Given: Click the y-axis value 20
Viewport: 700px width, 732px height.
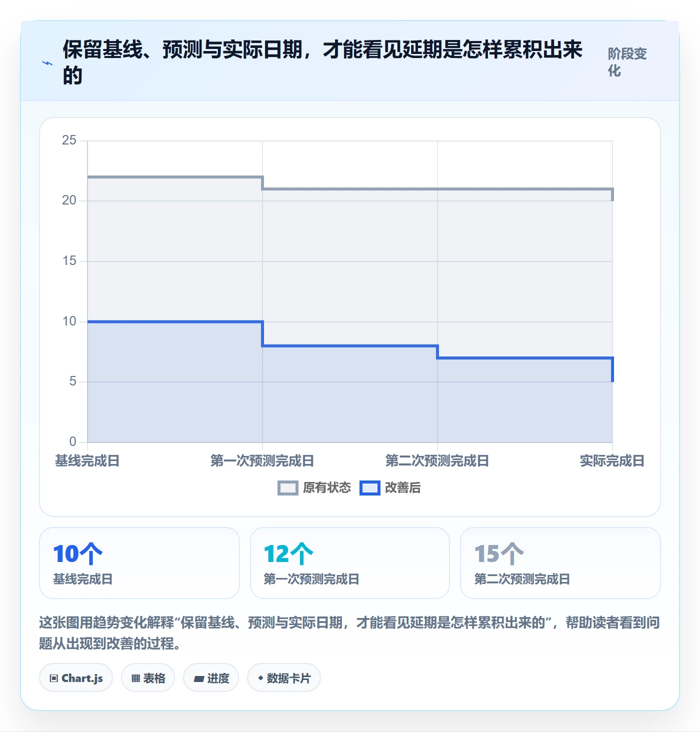Looking at the screenshot, I should click(69, 200).
